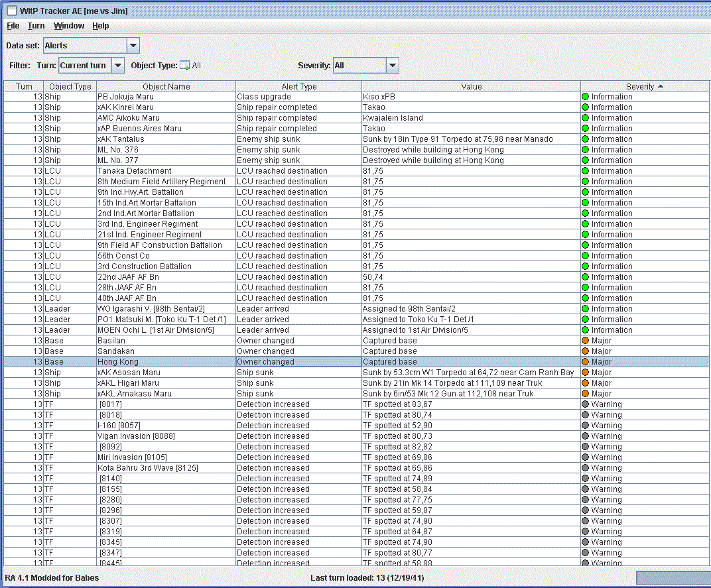Image resolution: width=711 pixels, height=588 pixels.
Task: Click gray Warning icon for Miri Invasion
Action: click(586, 457)
